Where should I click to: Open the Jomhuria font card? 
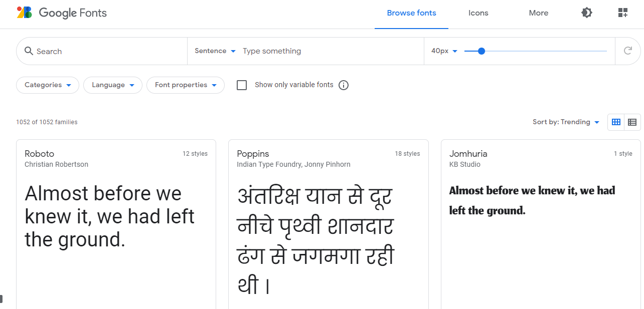(x=541, y=224)
